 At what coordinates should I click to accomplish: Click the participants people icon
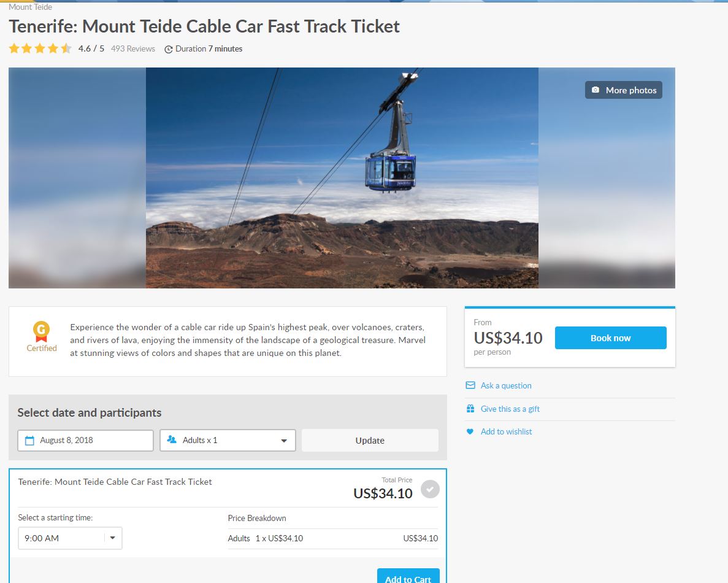(x=172, y=440)
